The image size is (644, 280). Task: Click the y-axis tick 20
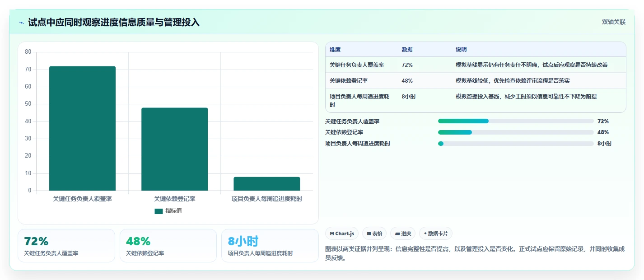(28, 156)
